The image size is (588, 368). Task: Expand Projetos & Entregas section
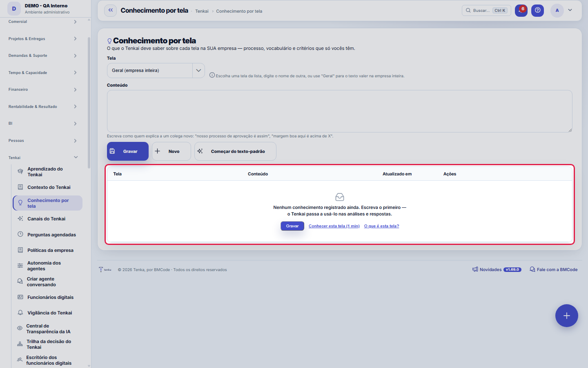(43, 39)
